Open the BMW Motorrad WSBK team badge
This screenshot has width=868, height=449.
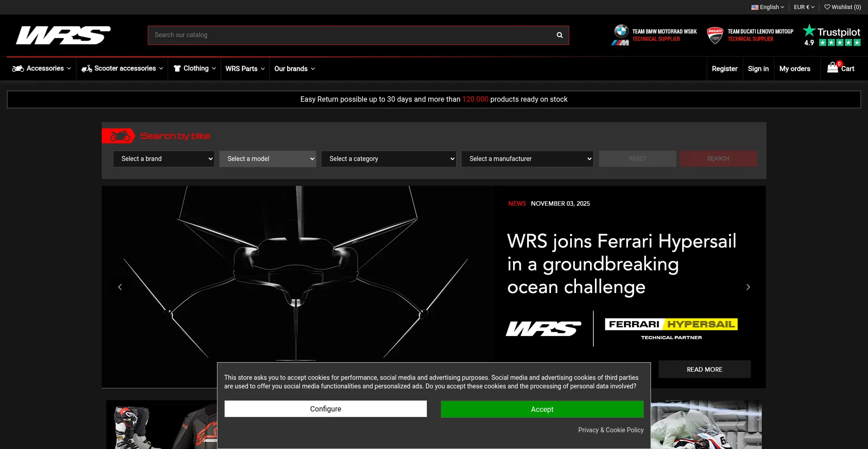pyautogui.click(x=654, y=35)
